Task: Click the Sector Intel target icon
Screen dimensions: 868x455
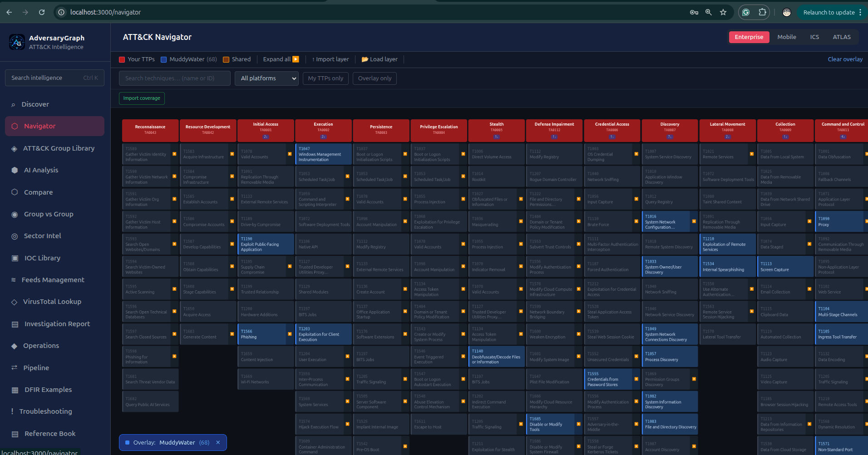Action: 15,236
